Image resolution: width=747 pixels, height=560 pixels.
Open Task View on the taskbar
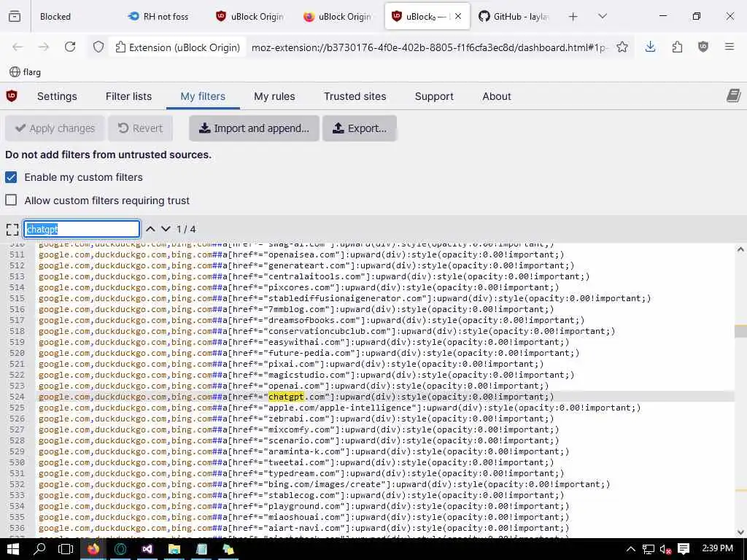coord(66,549)
